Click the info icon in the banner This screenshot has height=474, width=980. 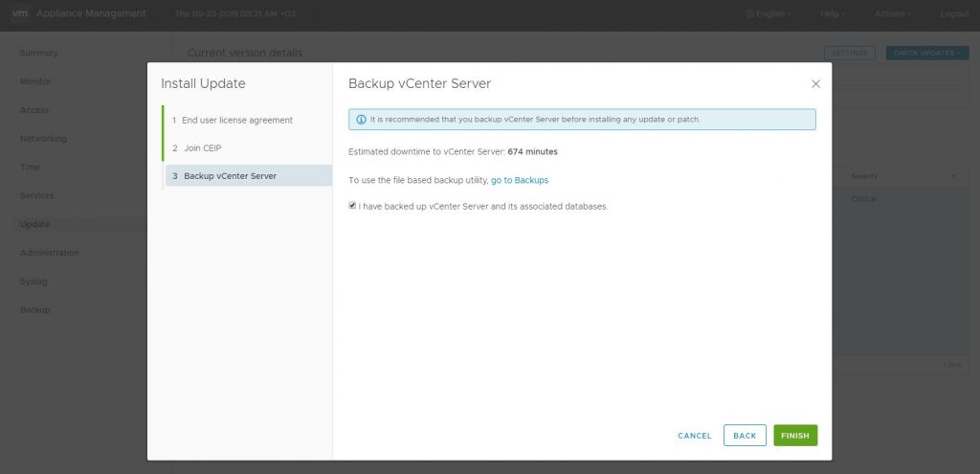(361, 120)
